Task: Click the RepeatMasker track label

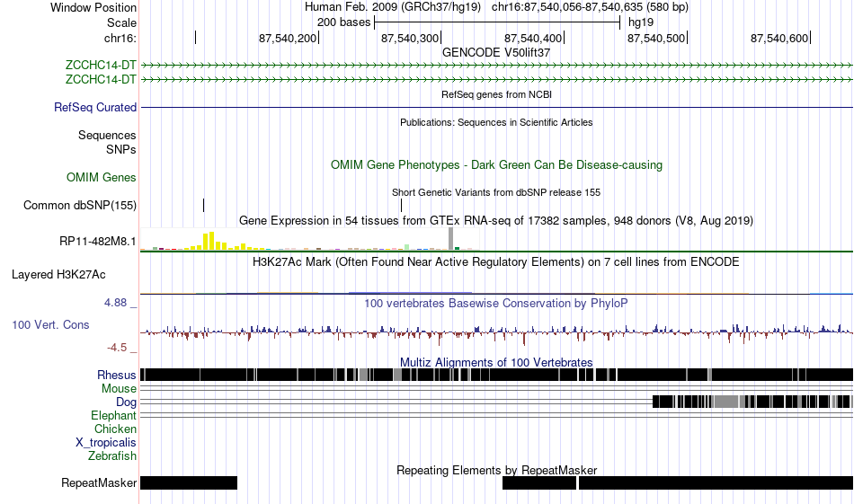Action: [x=99, y=482]
